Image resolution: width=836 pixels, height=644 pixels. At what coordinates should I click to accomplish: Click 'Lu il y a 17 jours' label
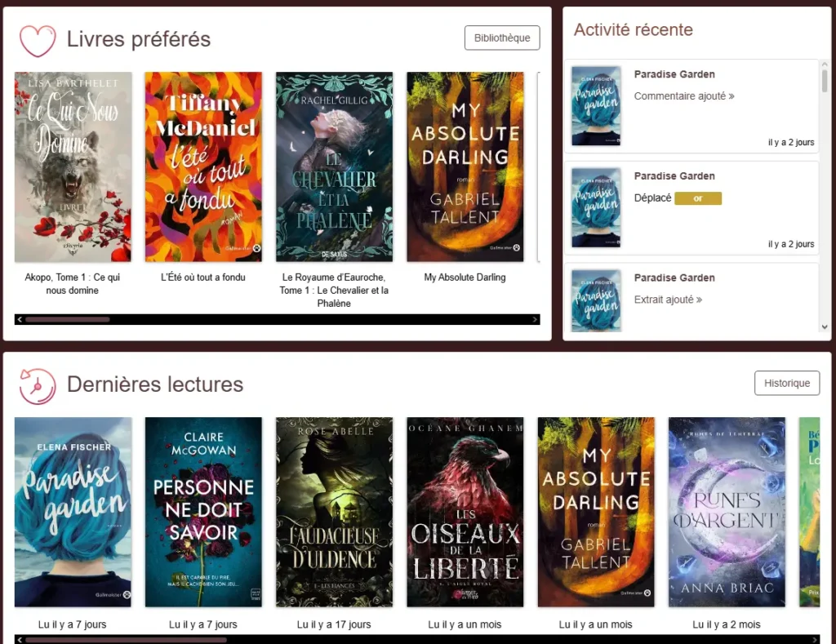click(x=334, y=624)
